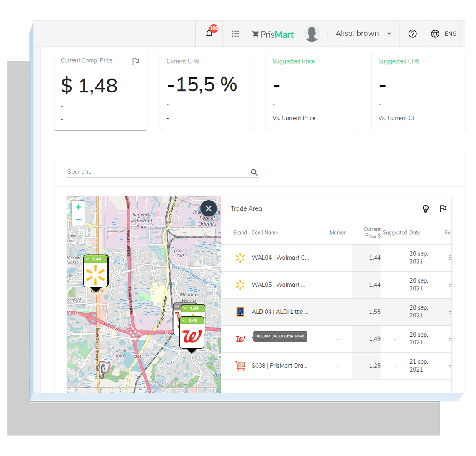Screen dimensions: 476x456
Task: Click the Vs. Current CI label
Action: click(396, 118)
